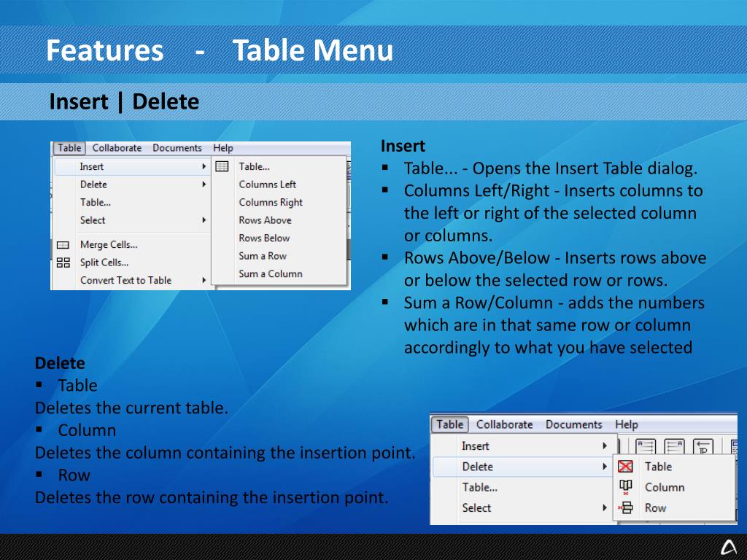
Task: Expand the Delete arrow above Merge Cells
Action: (204, 184)
